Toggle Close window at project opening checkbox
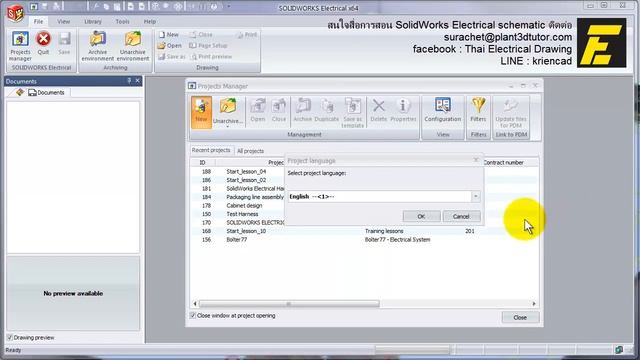 193,316
